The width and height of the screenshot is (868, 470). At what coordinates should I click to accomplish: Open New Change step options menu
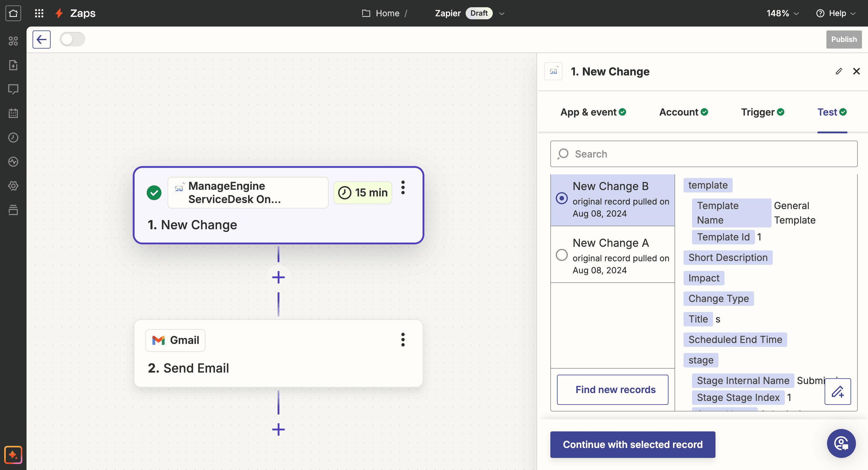403,187
